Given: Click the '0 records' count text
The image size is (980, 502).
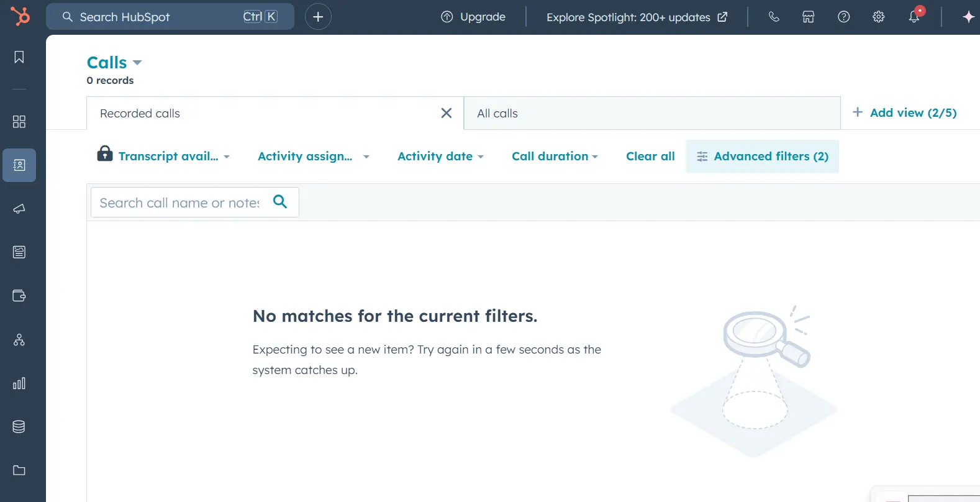Looking at the screenshot, I should (x=110, y=81).
